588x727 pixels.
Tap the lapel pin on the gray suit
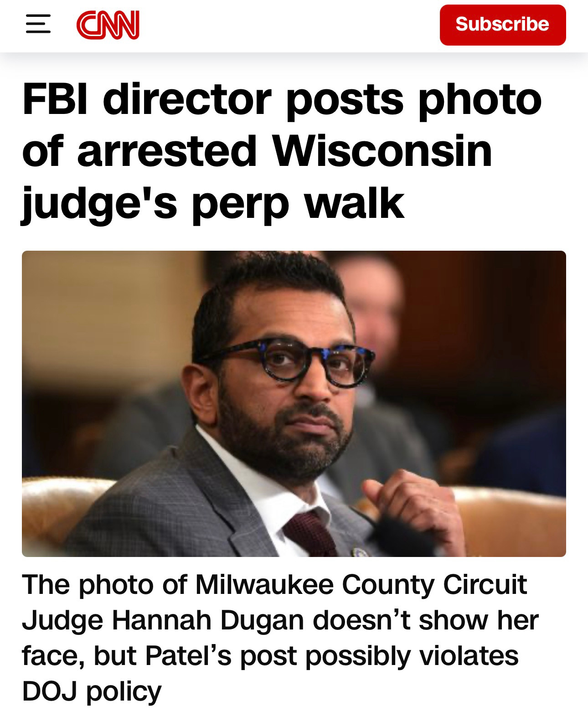pos(359,552)
